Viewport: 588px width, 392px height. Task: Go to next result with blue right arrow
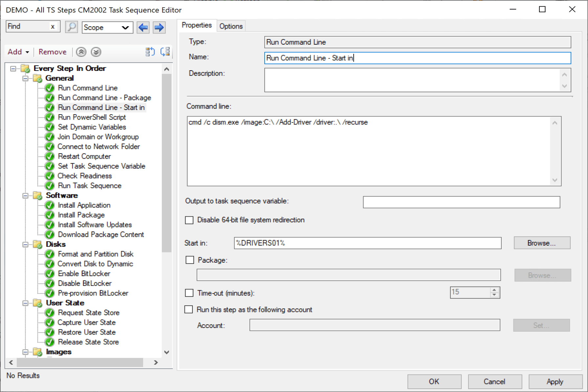159,27
